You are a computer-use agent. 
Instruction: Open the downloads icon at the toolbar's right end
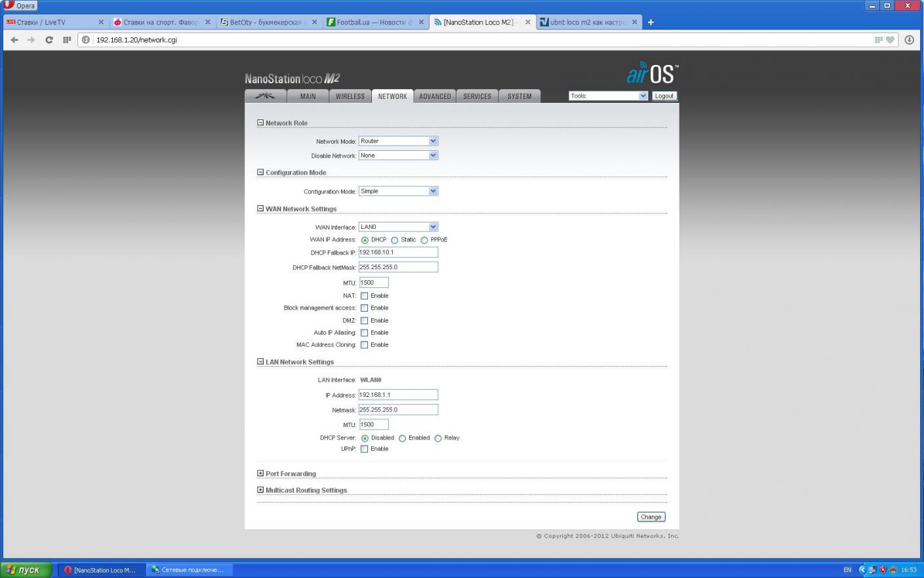tap(910, 40)
